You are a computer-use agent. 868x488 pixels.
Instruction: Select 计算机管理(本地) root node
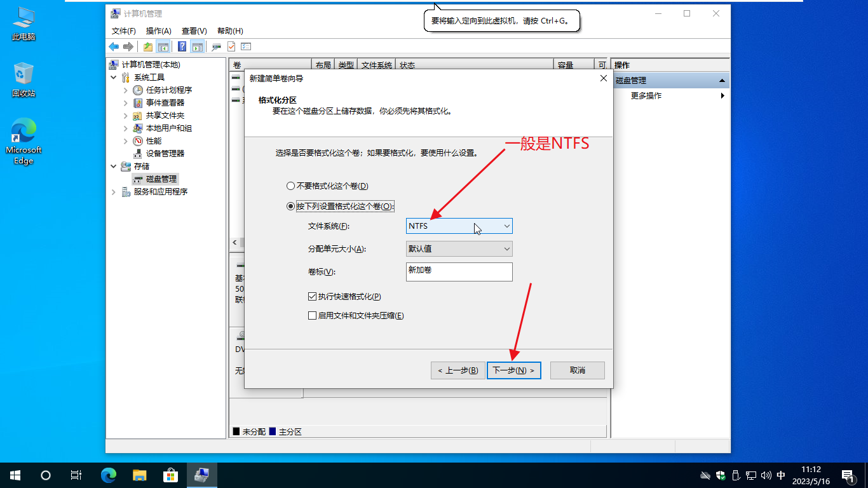tap(146, 65)
